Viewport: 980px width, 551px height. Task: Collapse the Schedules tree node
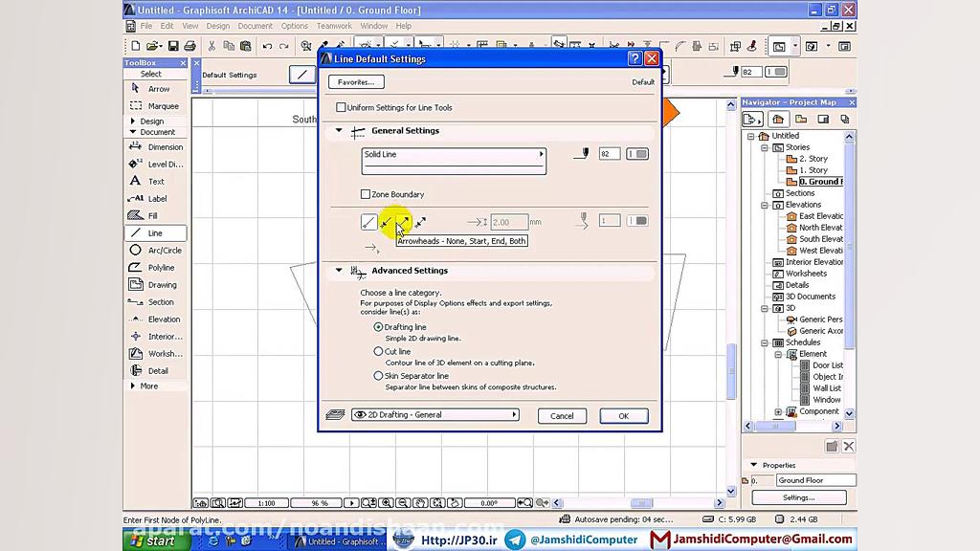[x=765, y=342]
